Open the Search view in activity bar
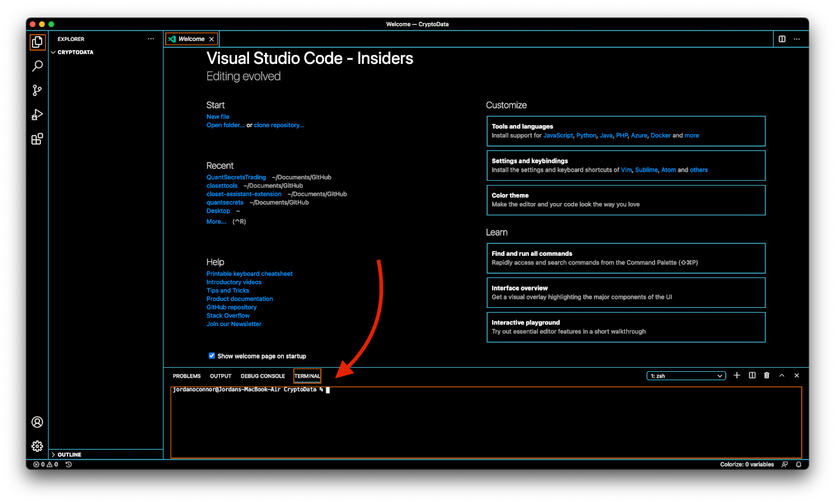Viewport: 835px width, 504px height. tap(38, 66)
